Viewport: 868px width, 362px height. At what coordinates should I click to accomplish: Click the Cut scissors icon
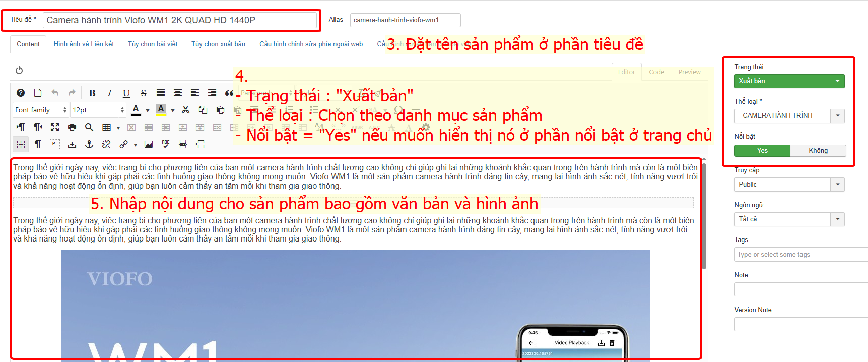tap(186, 110)
